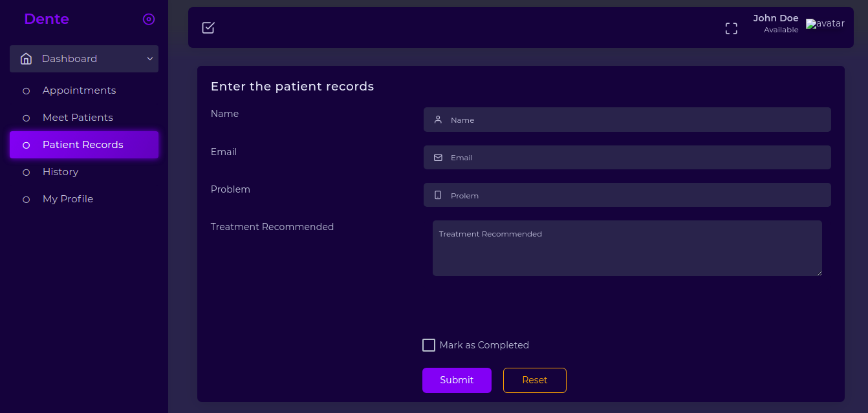Open the checklist icon in the top bar
This screenshot has width=868, height=413.
208,28
